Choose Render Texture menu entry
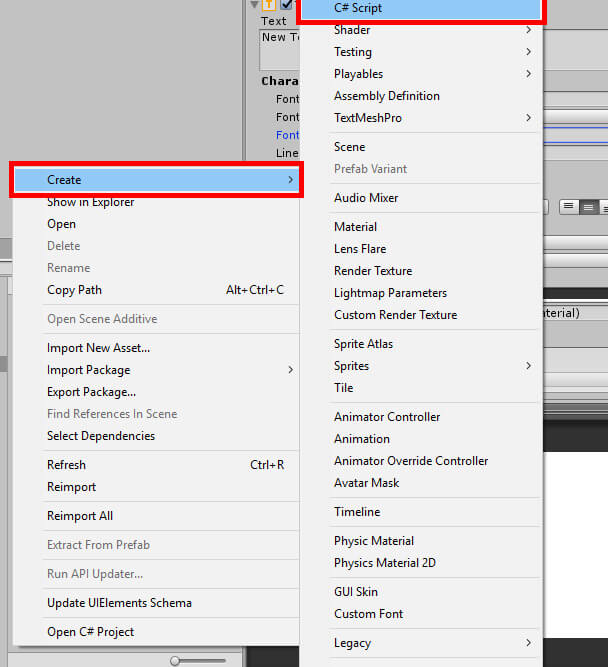 click(x=373, y=271)
